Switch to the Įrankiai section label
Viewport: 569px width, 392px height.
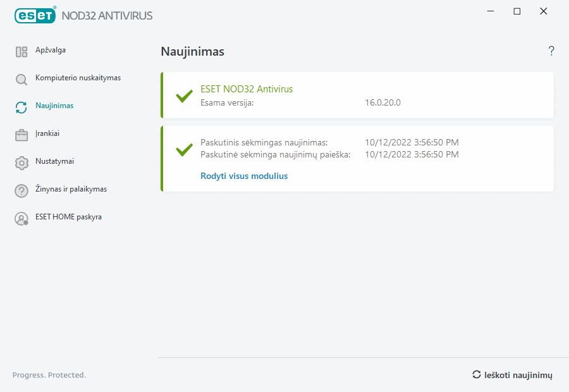coord(47,133)
